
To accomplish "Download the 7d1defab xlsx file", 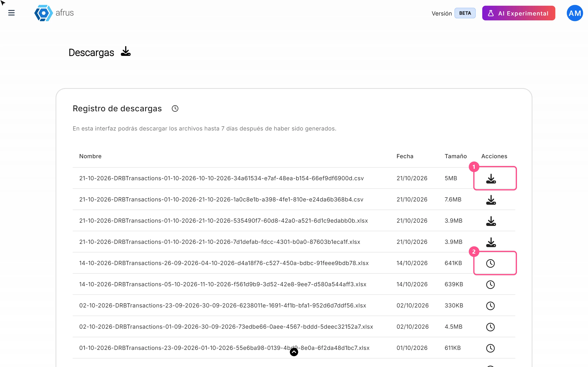I will (x=491, y=242).
